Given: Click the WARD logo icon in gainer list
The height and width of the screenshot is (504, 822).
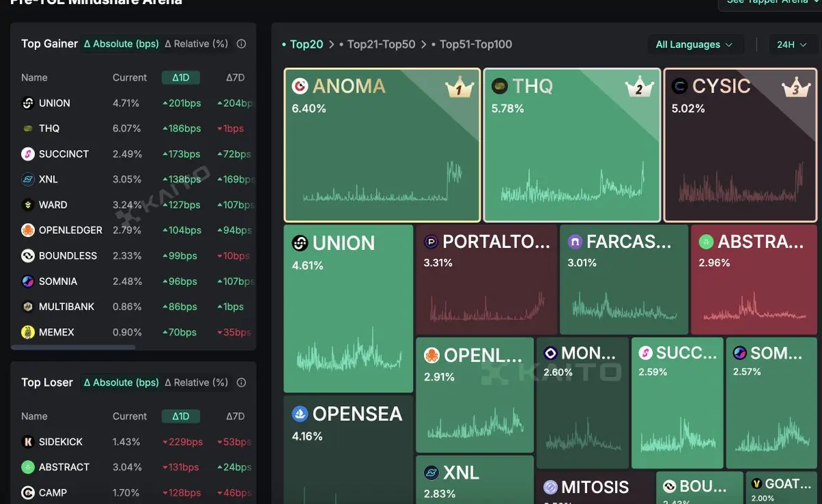Looking at the screenshot, I should [x=28, y=205].
